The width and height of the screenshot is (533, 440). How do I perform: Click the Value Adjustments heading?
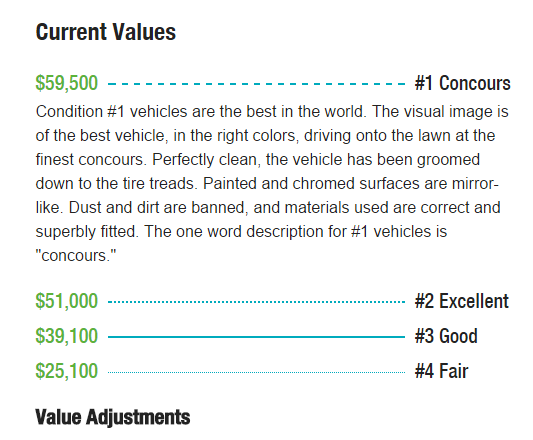pos(113,417)
